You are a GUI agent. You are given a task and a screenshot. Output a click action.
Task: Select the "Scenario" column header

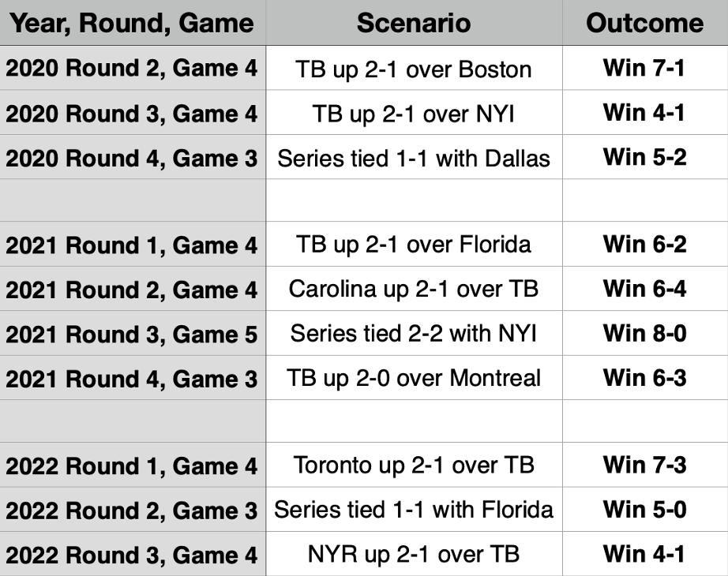[x=414, y=23]
